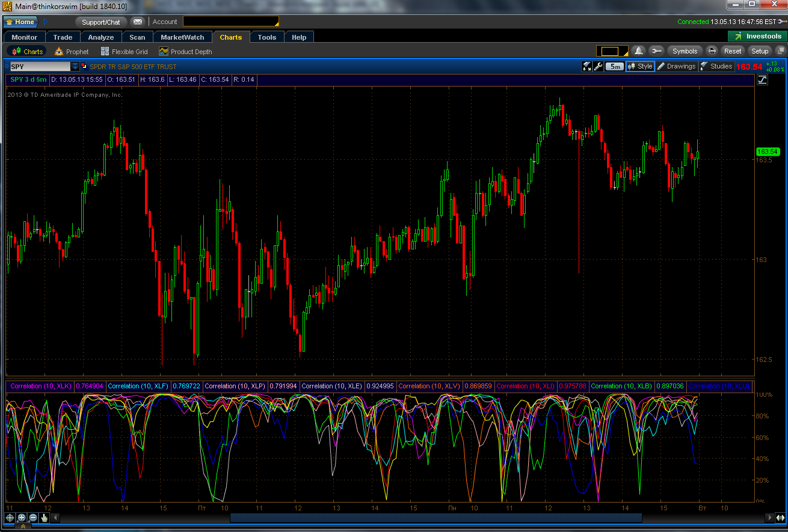Image resolution: width=788 pixels, height=532 pixels.
Task: Click the green 163.54 price axis marker
Action: coord(768,151)
